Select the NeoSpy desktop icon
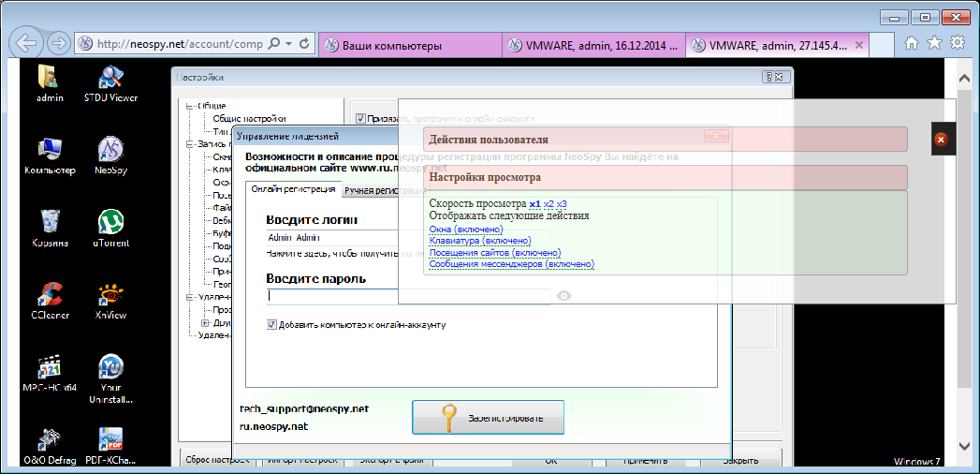This screenshot has width=980, height=474. pos(110,156)
